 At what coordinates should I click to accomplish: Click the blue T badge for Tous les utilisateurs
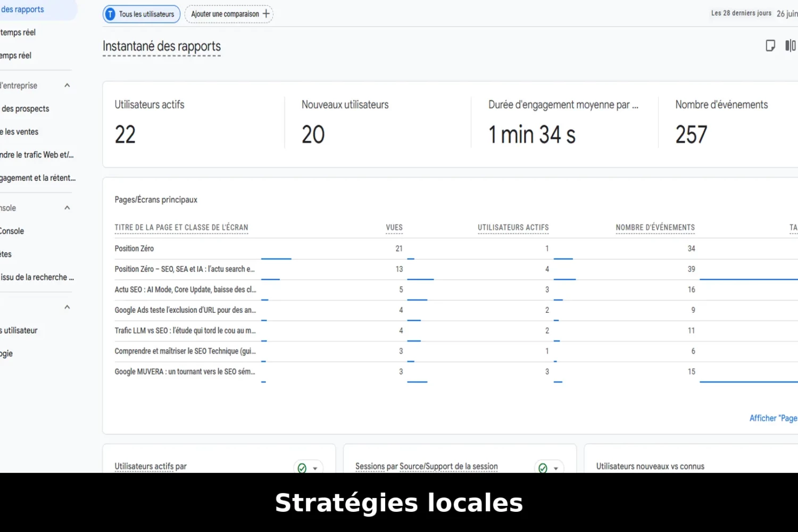pyautogui.click(x=110, y=14)
